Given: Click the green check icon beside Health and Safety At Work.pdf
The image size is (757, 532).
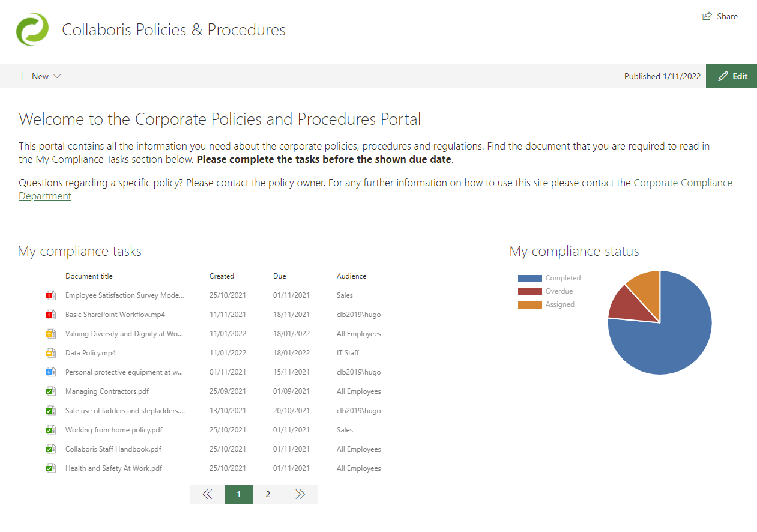Looking at the screenshot, I should click(50, 468).
